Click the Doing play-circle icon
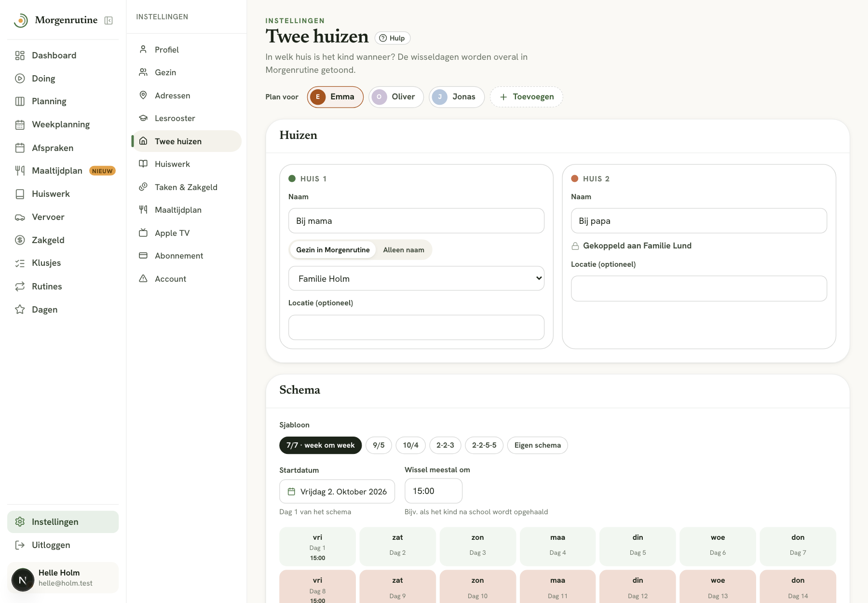Image resolution: width=868 pixels, height=603 pixels. 20,78
